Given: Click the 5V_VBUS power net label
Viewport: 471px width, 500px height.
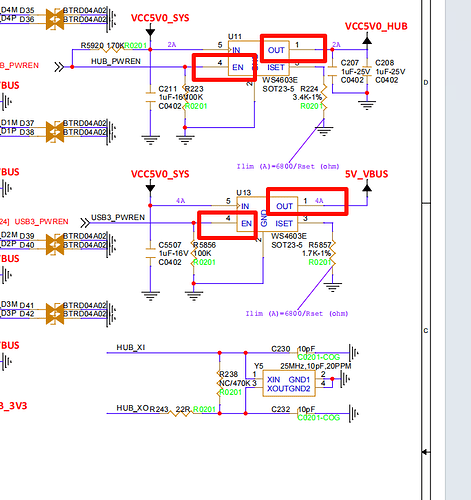Looking at the screenshot, I should click(366, 174).
